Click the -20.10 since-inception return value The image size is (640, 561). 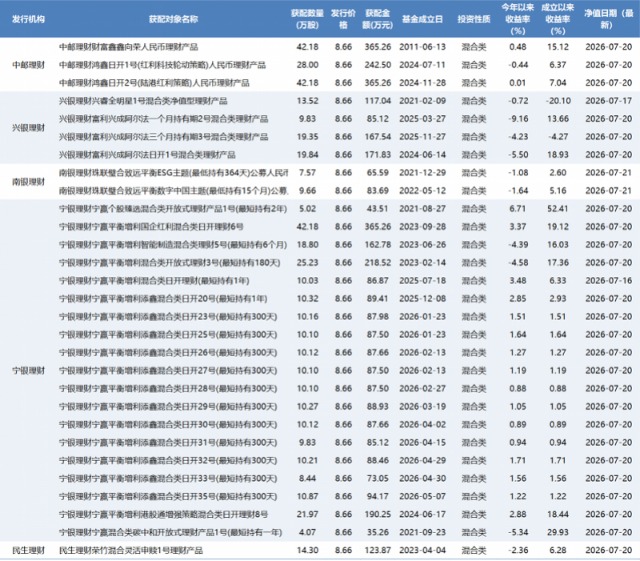(558, 101)
